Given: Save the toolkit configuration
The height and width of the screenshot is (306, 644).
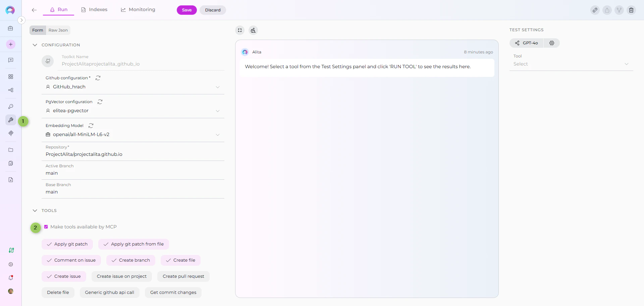Looking at the screenshot, I should (186, 10).
